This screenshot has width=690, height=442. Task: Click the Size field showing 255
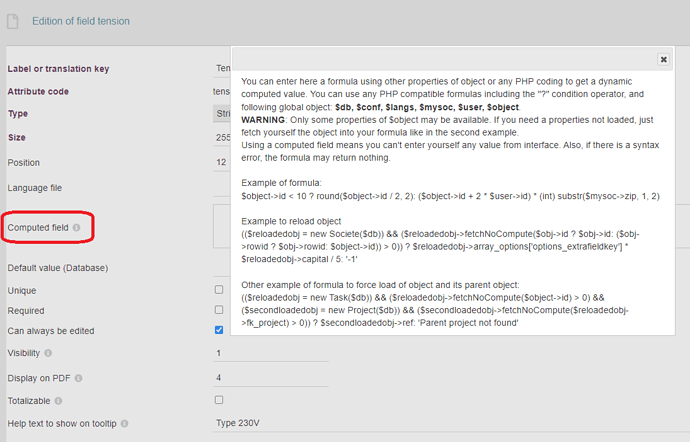222,137
